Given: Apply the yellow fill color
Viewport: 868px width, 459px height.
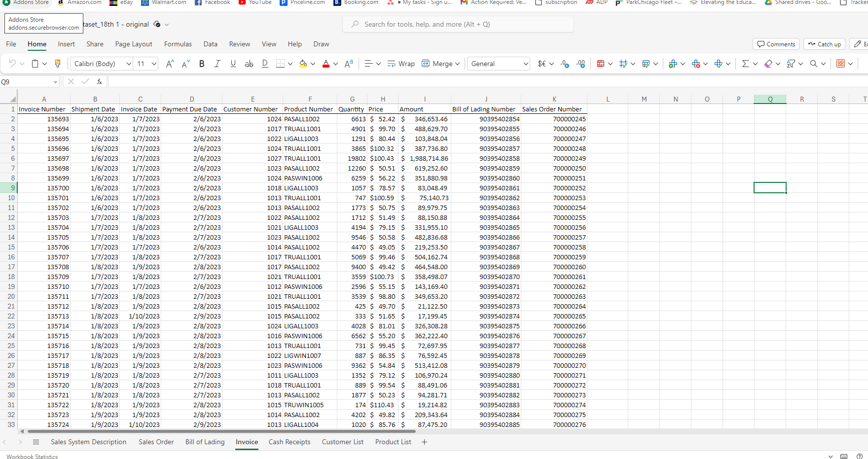Looking at the screenshot, I should coord(303,64).
